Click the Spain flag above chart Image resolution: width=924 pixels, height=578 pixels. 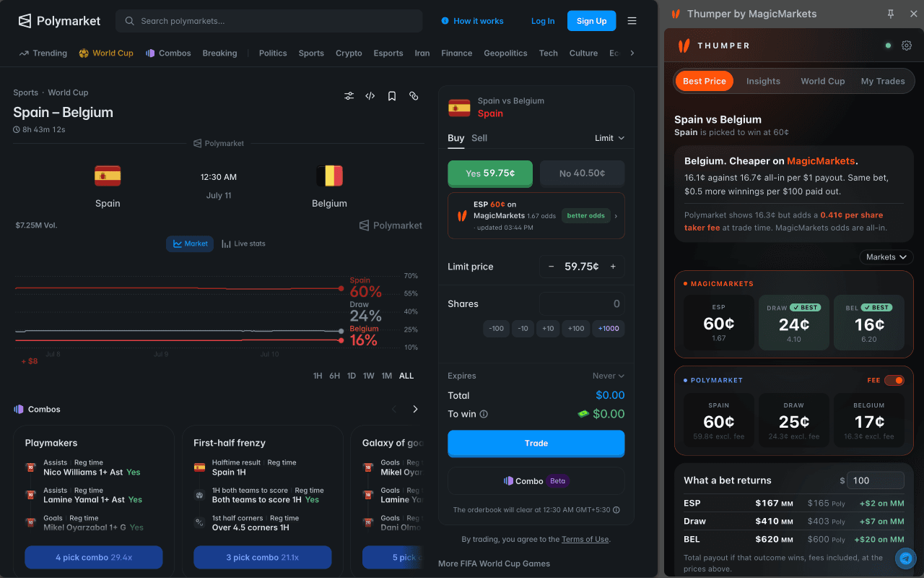coord(108,176)
